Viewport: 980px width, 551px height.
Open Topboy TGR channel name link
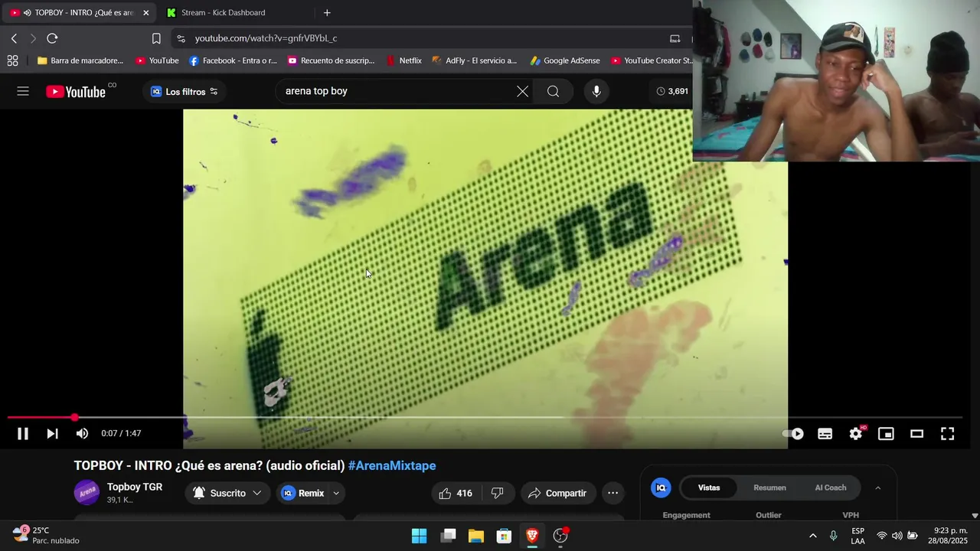(x=135, y=487)
